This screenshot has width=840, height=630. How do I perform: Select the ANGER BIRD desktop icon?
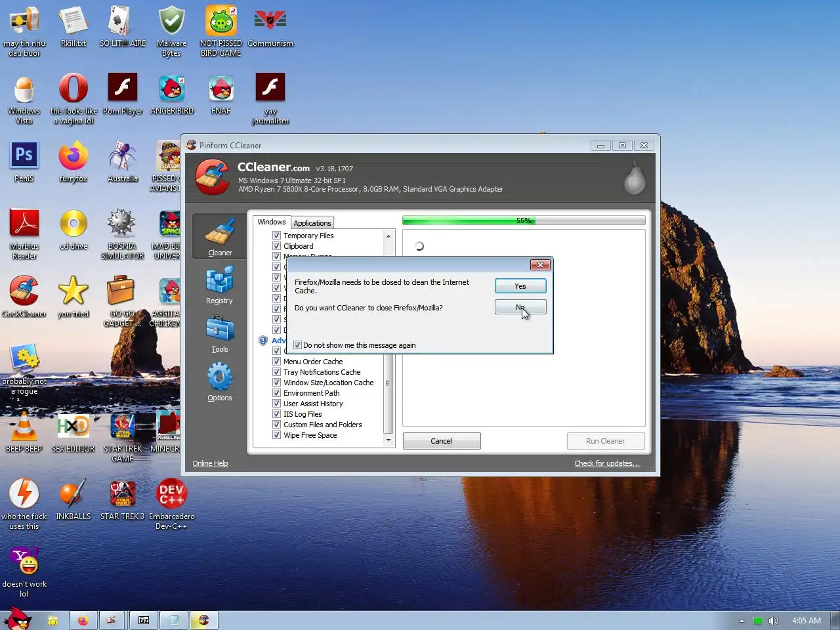pos(172,94)
